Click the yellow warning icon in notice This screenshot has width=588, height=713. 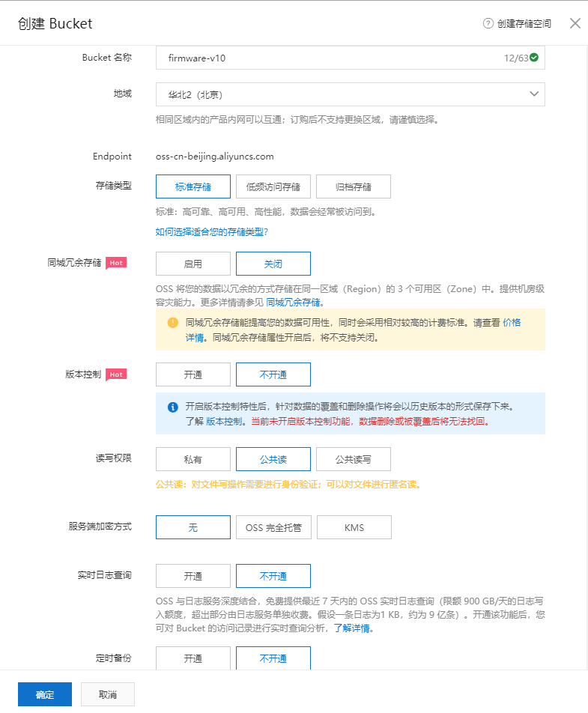coord(173,322)
